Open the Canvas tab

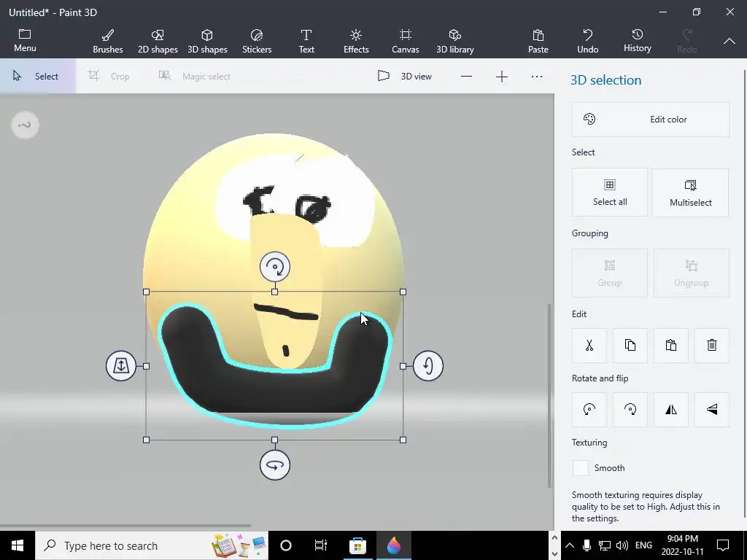[406, 42]
